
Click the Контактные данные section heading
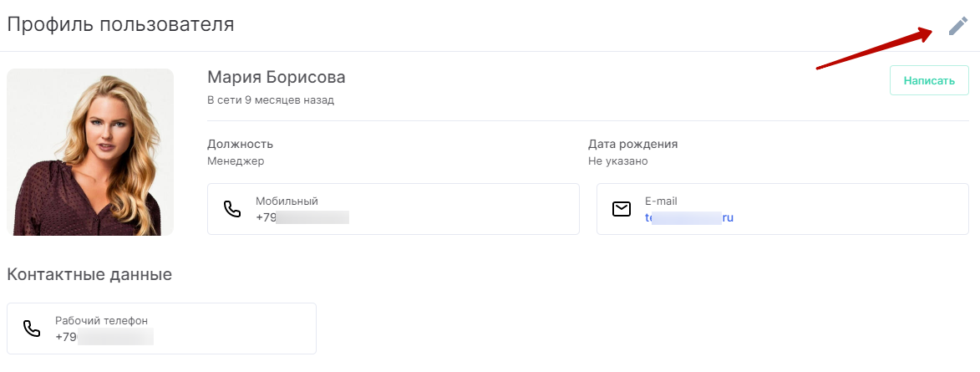pyautogui.click(x=89, y=274)
